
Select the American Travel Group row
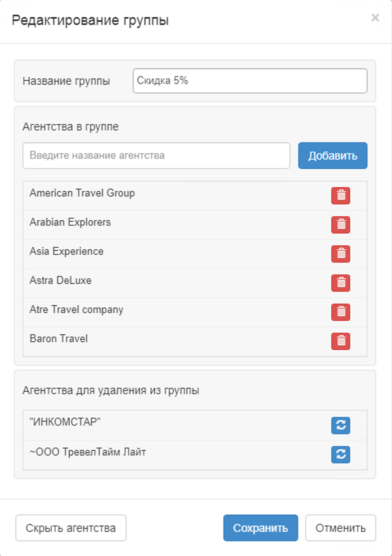pyautogui.click(x=82, y=193)
